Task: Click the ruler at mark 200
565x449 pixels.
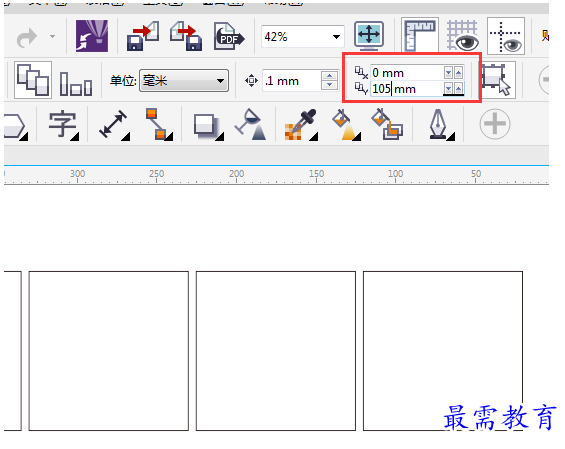Action: (x=237, y=174)
